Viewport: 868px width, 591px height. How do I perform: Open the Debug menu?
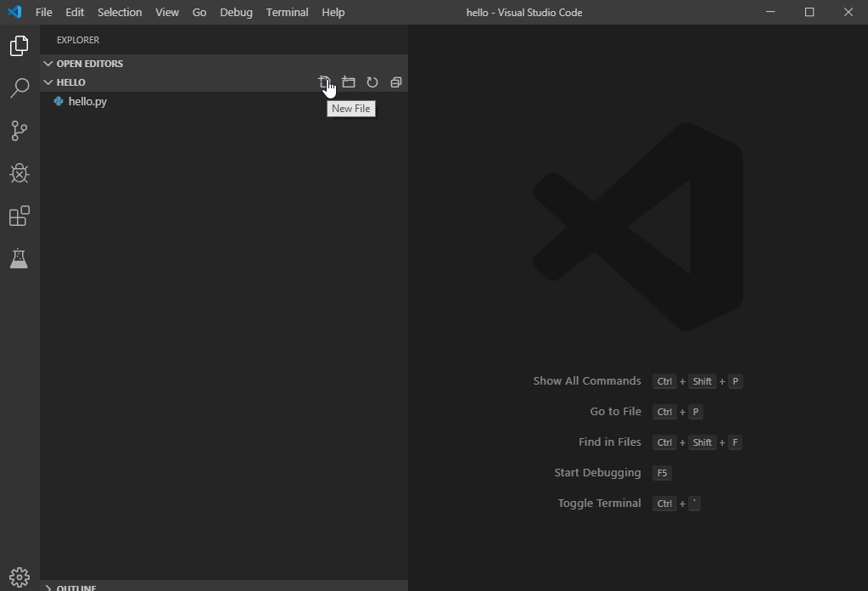(236, 13)
